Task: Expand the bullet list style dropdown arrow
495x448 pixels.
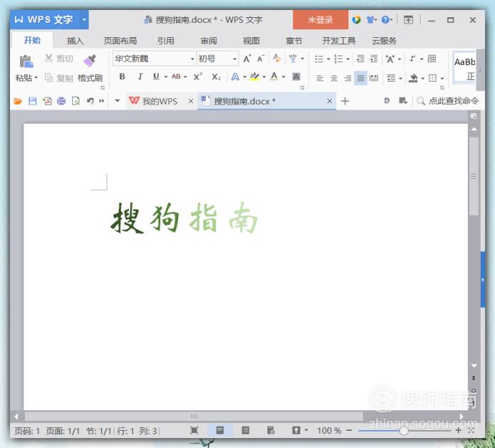Action: [328, 59]
